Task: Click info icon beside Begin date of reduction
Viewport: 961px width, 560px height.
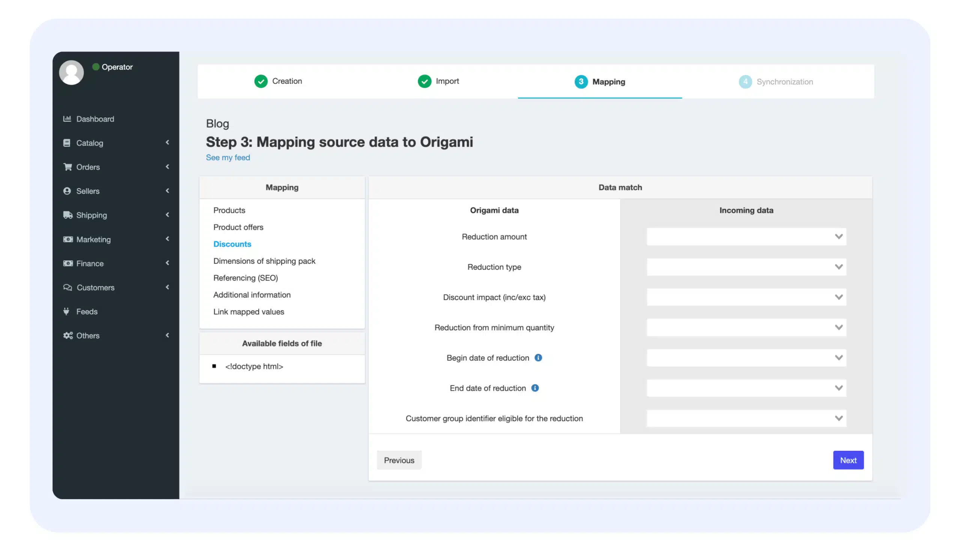Action: [538, 357]
